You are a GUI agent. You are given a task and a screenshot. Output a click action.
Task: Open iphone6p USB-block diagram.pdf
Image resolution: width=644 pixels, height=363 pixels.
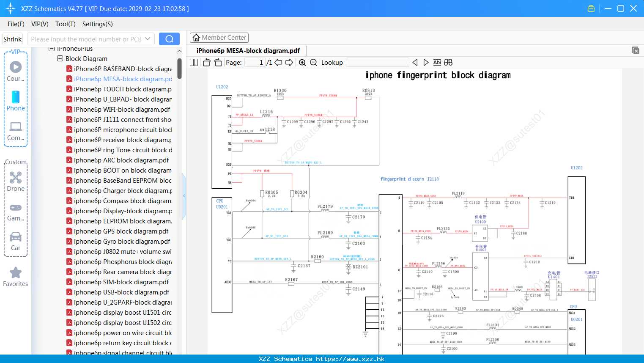tap(118, 292)
